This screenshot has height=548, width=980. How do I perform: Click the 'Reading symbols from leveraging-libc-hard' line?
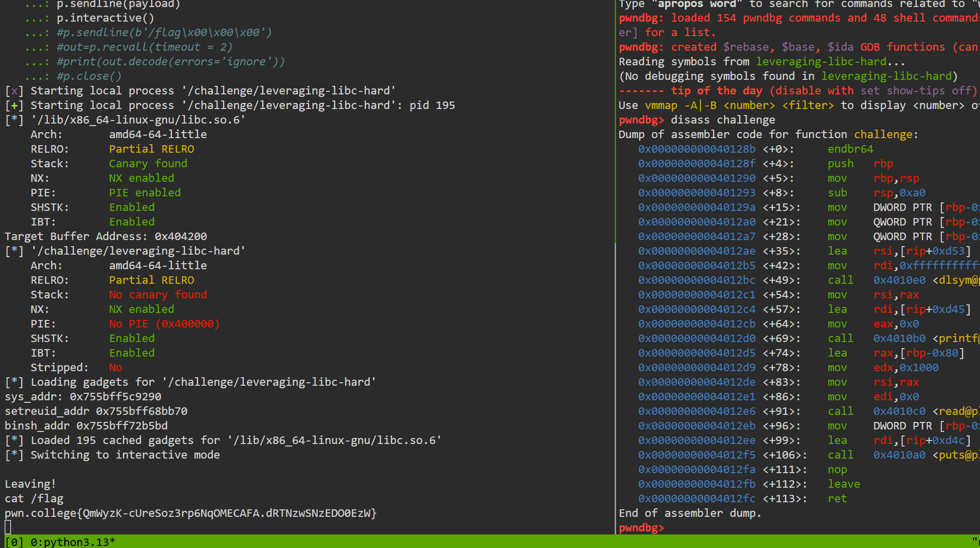762,62
